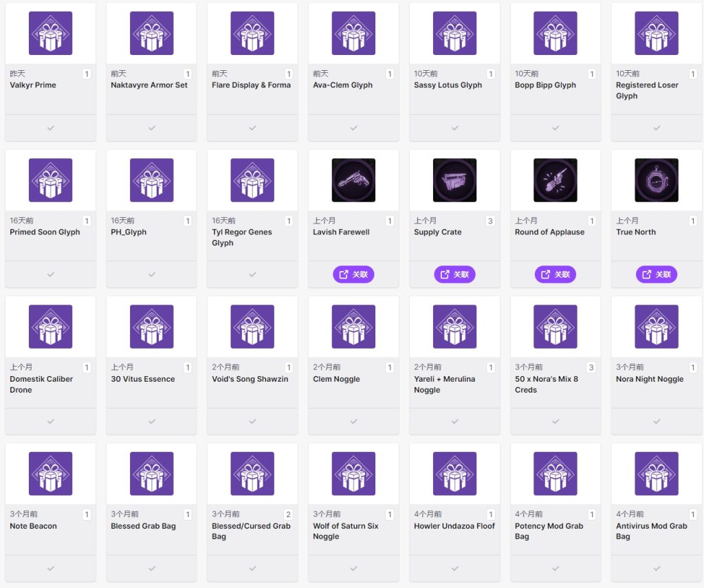
Task: Click the '30 Vitus Essence' item name
Action: coord(143,379)
